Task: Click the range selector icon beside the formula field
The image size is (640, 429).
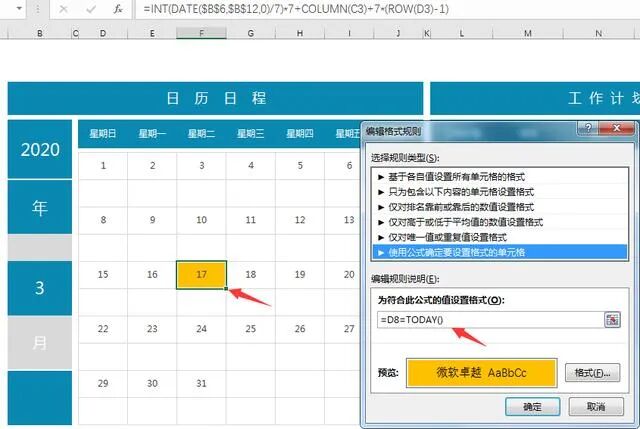Action: [612, 319]
